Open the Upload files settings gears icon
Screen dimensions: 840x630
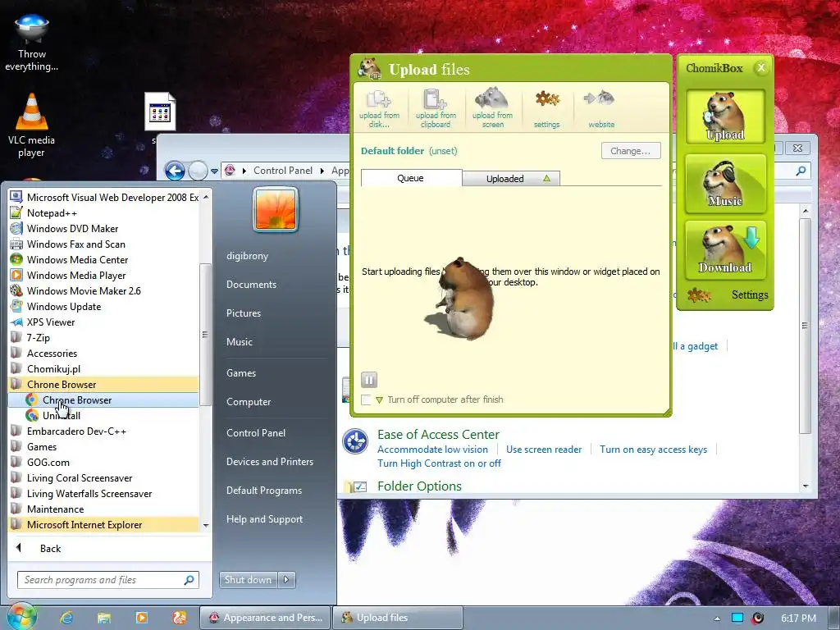point(546,108)
